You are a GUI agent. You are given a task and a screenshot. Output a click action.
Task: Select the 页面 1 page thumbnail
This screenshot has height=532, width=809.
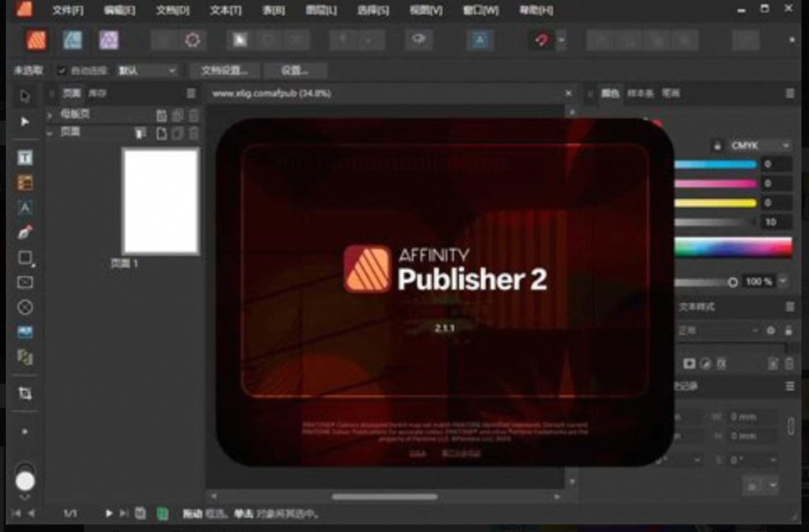pos(160,201)
